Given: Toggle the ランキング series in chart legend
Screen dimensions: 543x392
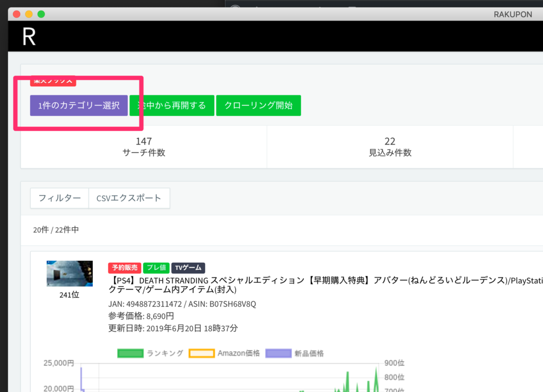Looking at the screenshot, I should 151,353.
